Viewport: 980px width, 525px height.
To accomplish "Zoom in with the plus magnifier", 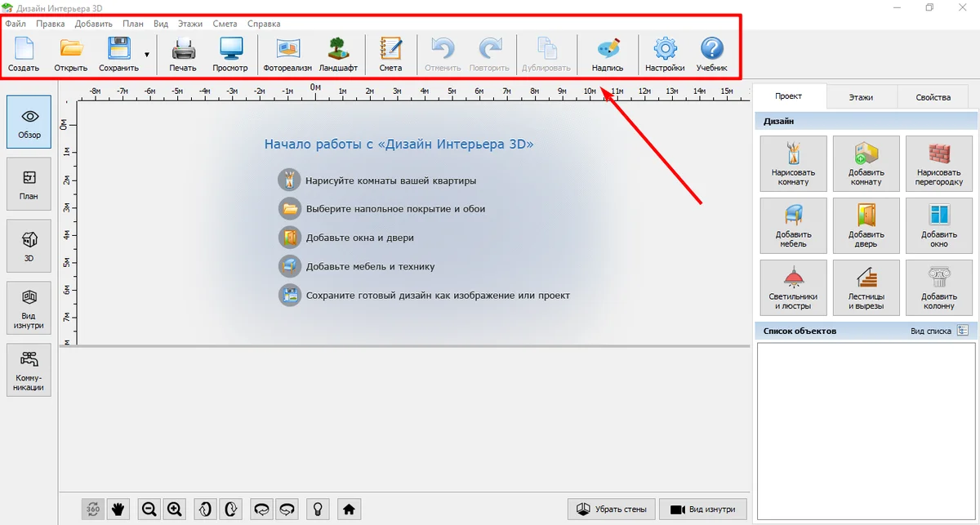I will pyautogui.click(x=174, y=509).
